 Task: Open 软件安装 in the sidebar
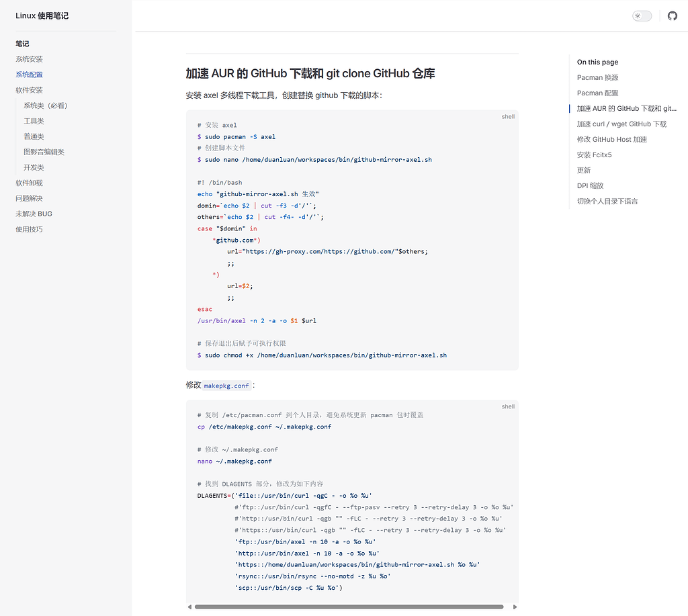(30, 90)
